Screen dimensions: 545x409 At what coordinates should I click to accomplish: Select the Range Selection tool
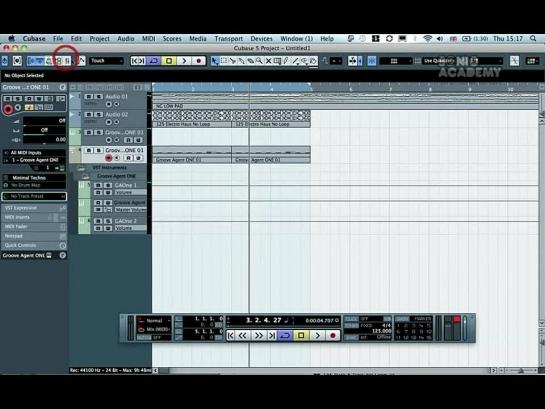224,61
